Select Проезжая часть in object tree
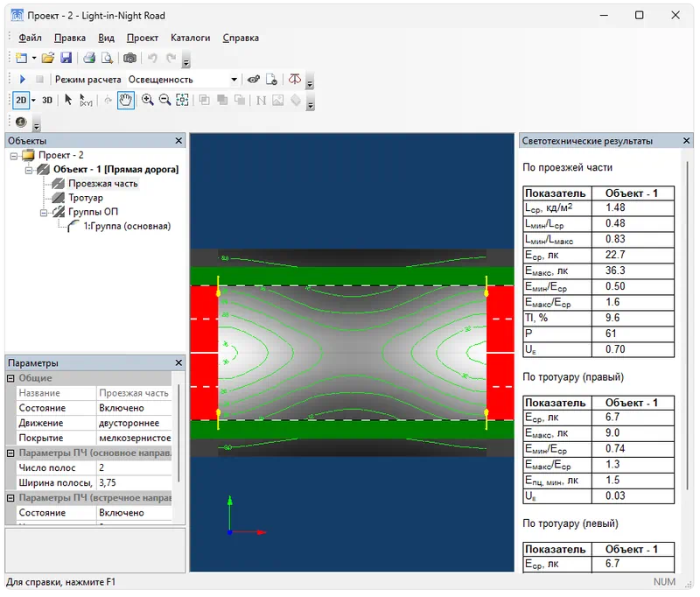700x597 pixels. point(102,184)
